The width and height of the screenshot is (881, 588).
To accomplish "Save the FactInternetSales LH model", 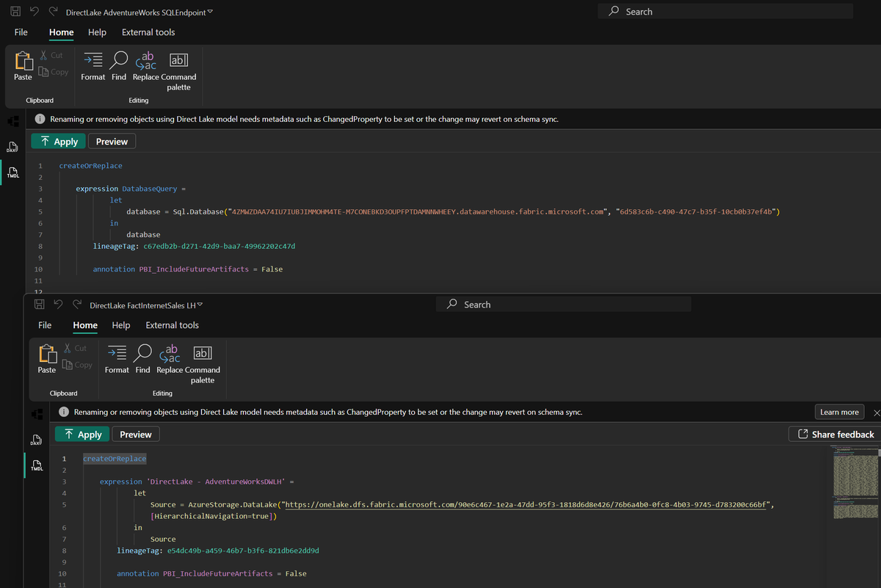I will pyautogui.click(x=40, y=305).
